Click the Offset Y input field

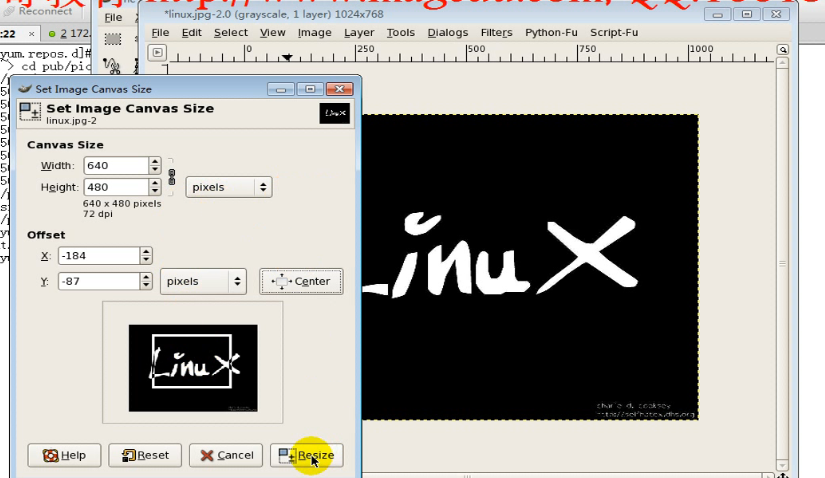(99, 281)
